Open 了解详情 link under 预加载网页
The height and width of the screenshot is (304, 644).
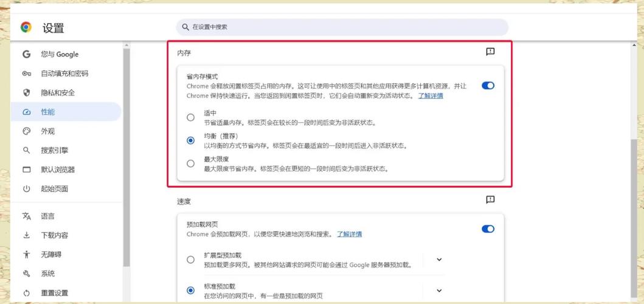click(x=350, y=234)
